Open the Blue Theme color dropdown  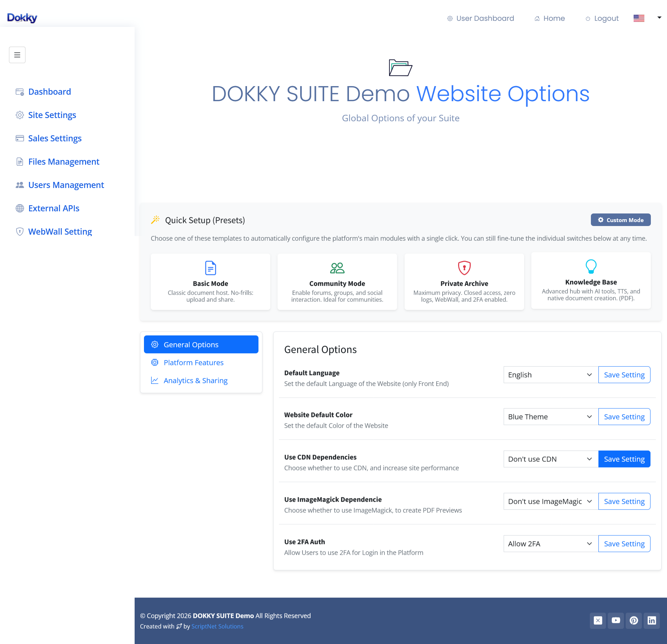pyautogui.click(x=551, y=417)
